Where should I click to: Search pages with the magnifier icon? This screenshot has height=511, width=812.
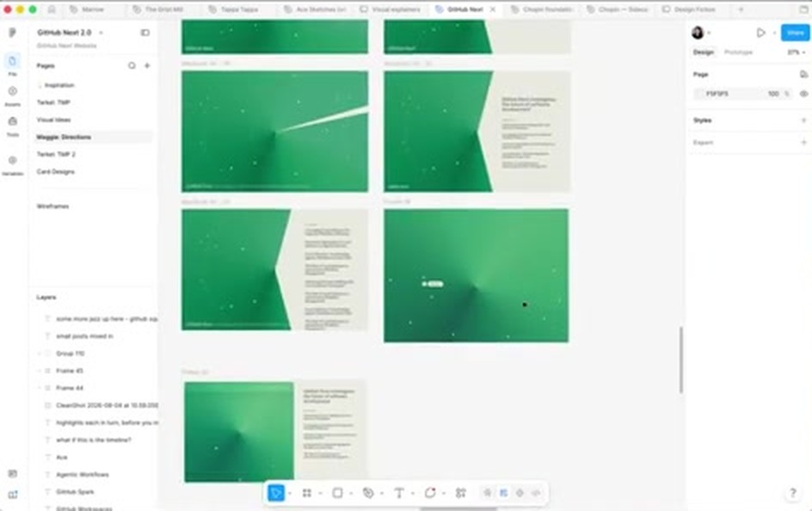132,65
